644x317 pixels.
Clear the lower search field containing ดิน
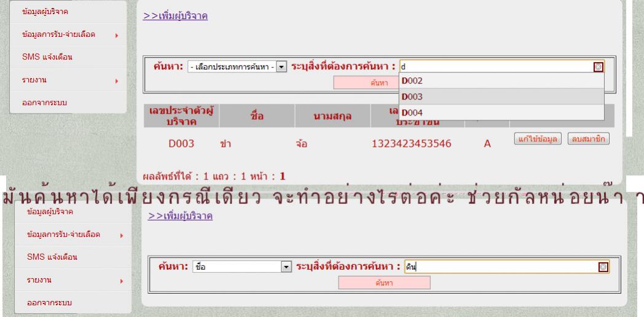(603, 267)
